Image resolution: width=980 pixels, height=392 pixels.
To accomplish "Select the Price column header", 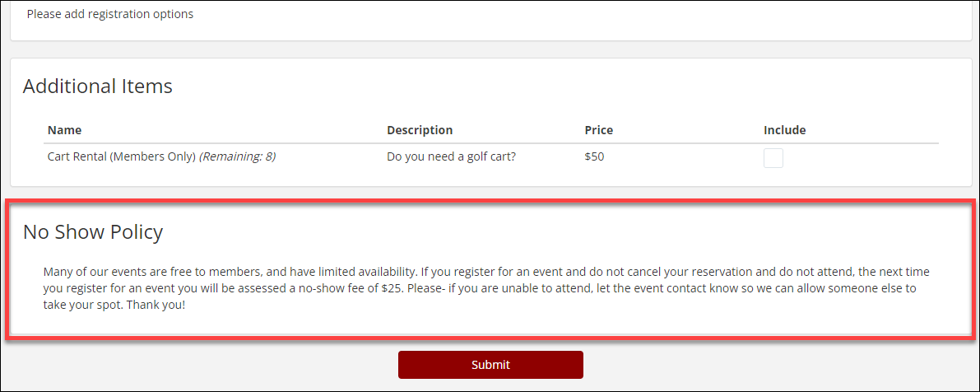I will (598, 130).
